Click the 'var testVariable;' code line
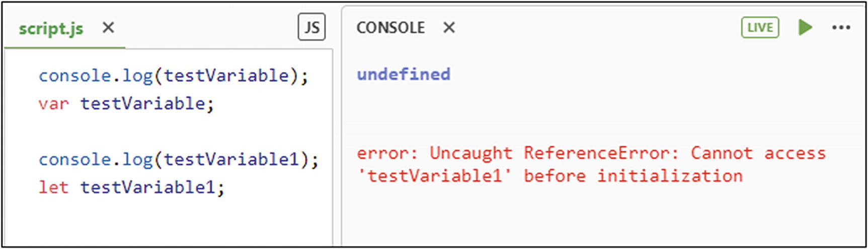The width and height of the screenshot is (868, 249). pos(126,104)
